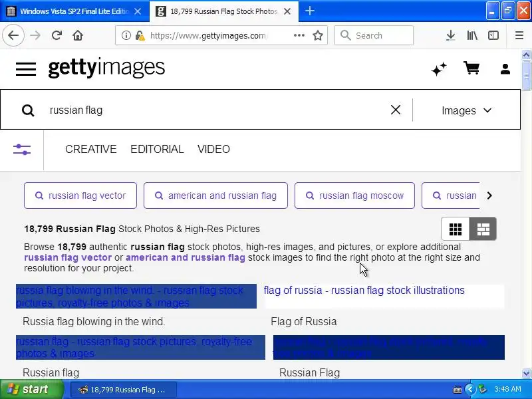Screen dimensions: 532x399
Task: Open page actions three-dots menu
Action: [x=299, y=35]
